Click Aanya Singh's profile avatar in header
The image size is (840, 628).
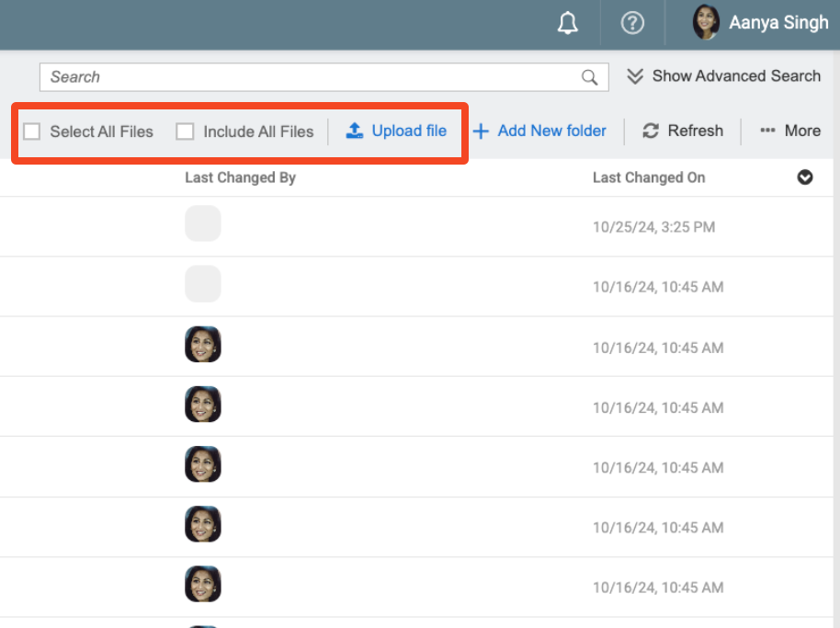[x=706, y=23]
